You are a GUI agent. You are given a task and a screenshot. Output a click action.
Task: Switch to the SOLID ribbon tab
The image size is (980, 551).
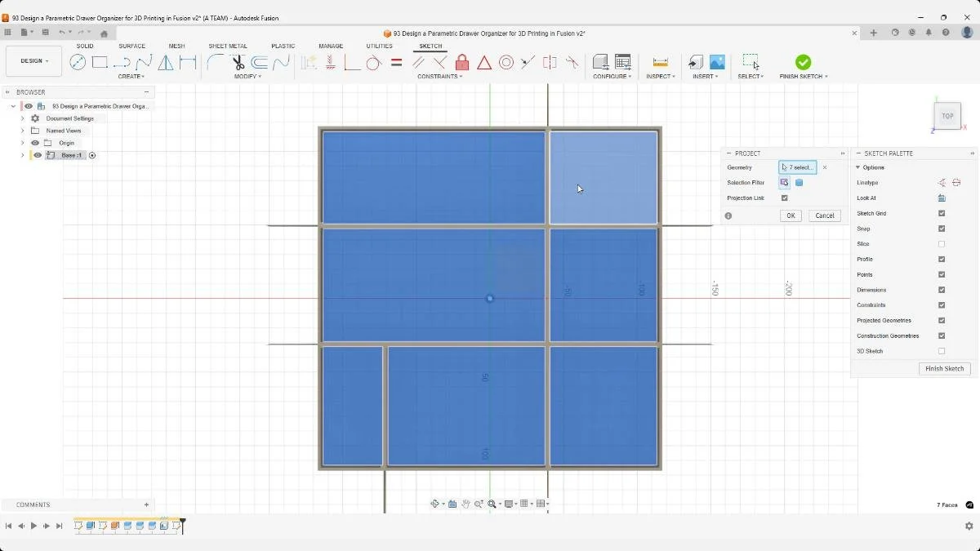coord(84,46)
